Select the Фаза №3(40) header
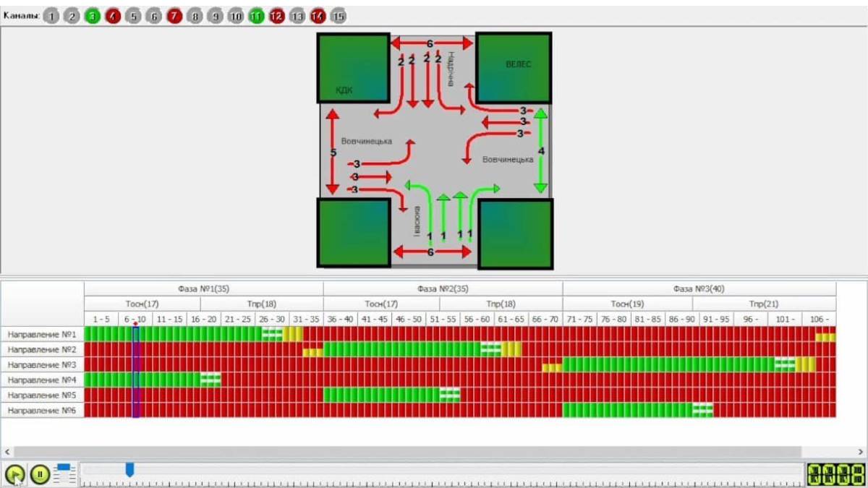This screenshot has height=488, width=868. (x=698, y=288)
